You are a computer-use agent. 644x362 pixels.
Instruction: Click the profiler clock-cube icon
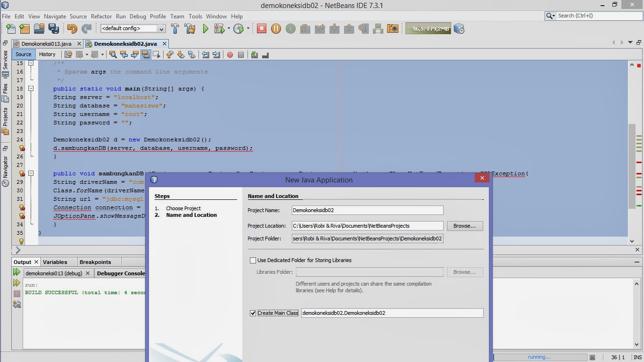pyautogui.click(x=459, y=28)
